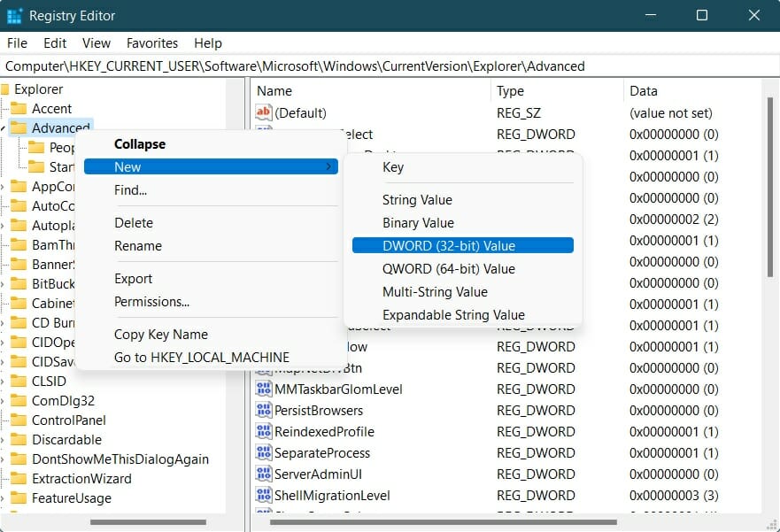The image size is (780, 532).
Task: Sort values by the Data column header
Action: [692, 91]
